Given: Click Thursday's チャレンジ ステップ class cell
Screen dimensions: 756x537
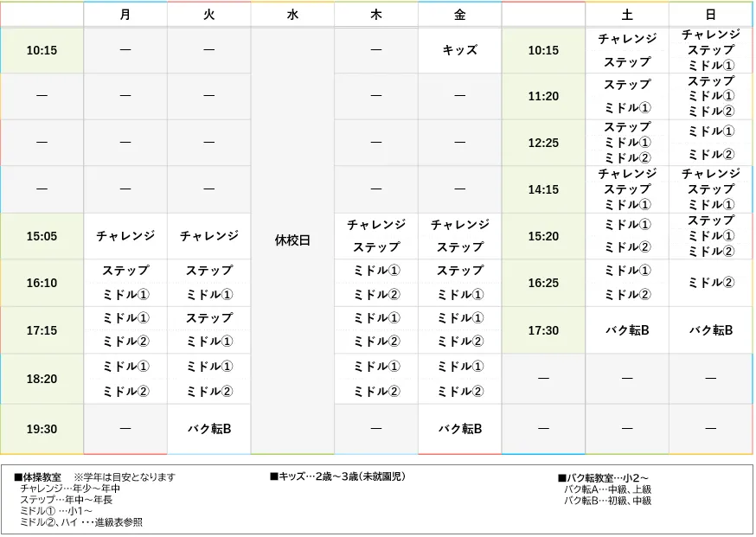Looking at the screenshot, I should (x=376, y=235).
